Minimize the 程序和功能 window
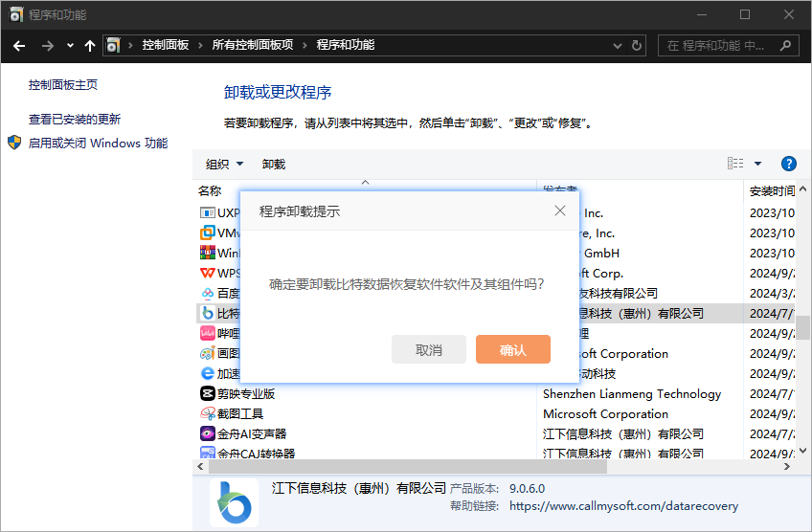 point(702,14)
